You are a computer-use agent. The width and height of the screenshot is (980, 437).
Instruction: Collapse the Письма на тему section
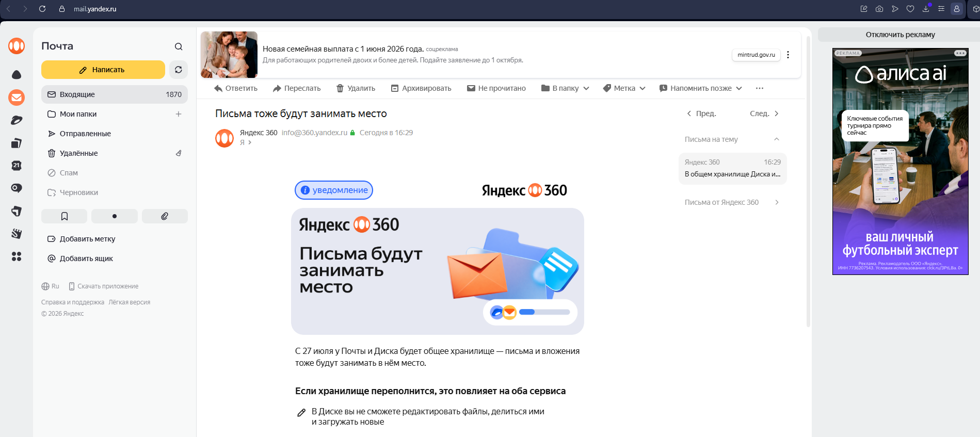(x=777, y=139)
